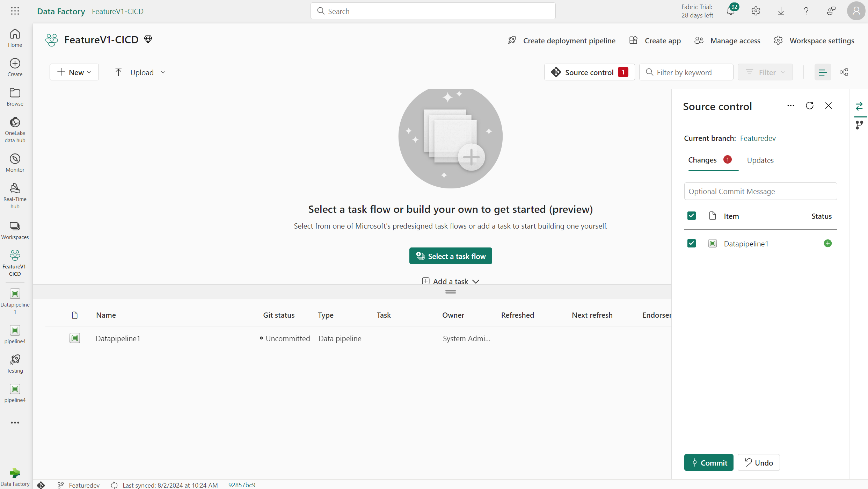Toggle the top Item header checkbox
868x489 pixels.
pyautogui.click(x=692, y=216)
